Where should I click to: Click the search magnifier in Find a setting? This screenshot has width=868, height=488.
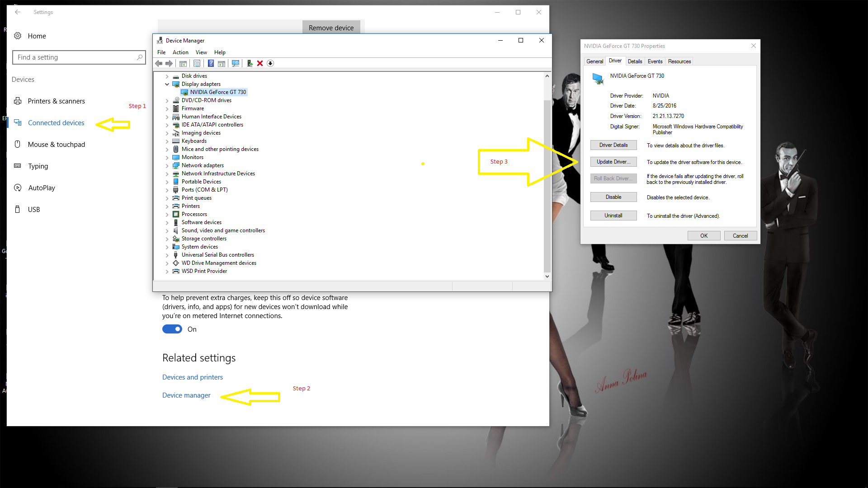click(x=140, y=57)
